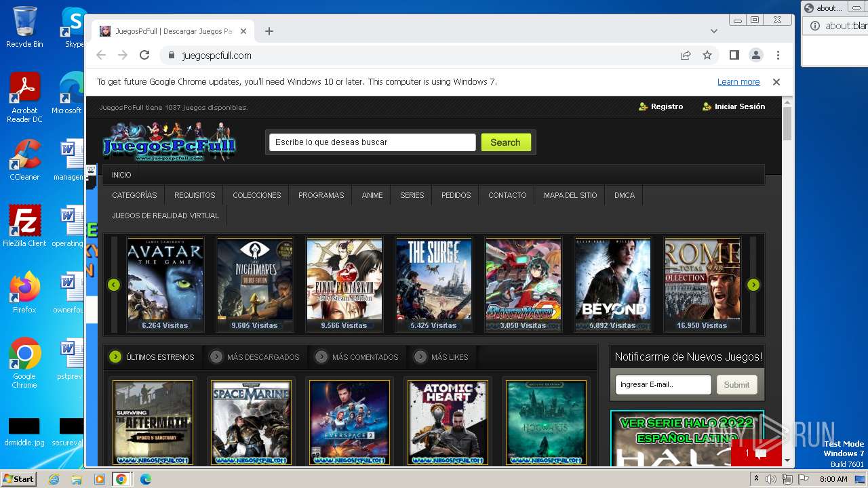Viewport: 868px width, 488px height.
Task: Open INICIO menu item
Action: (x=121, y=175)
